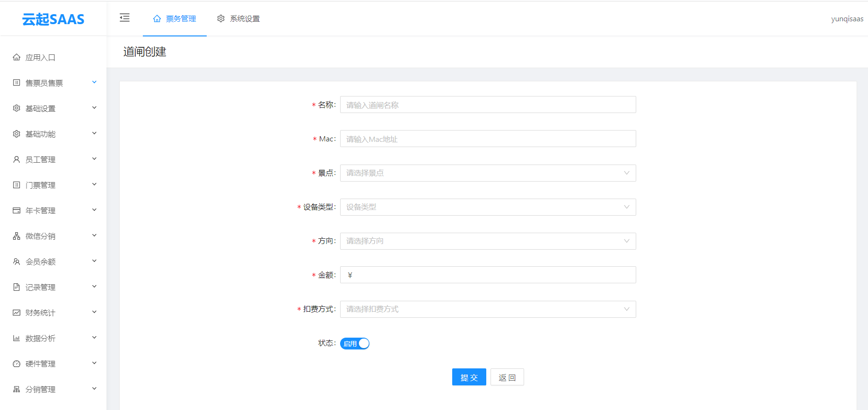Screen dimensions: 868x410
Task: Open the 景点 selection dropdown
Action: [x=488, y=173]
